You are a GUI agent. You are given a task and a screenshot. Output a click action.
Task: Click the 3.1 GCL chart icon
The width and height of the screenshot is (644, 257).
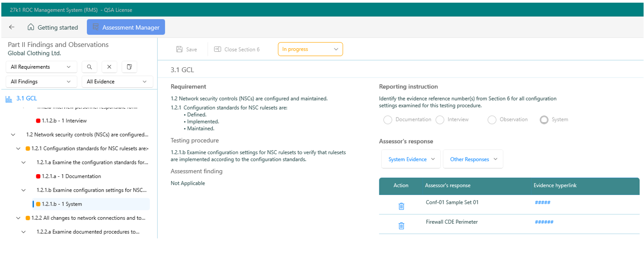point(9,99)
